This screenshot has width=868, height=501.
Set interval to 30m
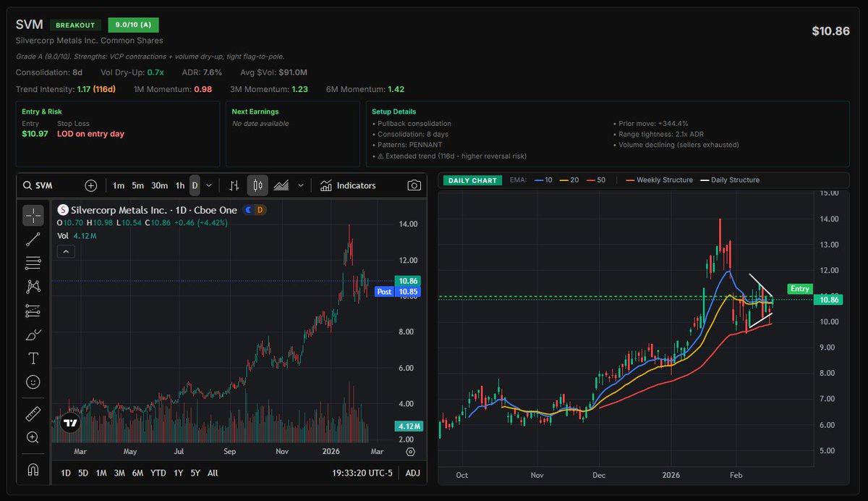click(x=161, y=185)
